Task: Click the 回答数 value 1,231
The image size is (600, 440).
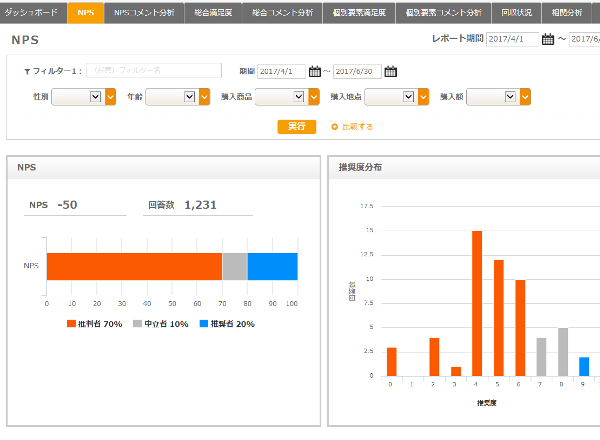Action: pos(201,205)
